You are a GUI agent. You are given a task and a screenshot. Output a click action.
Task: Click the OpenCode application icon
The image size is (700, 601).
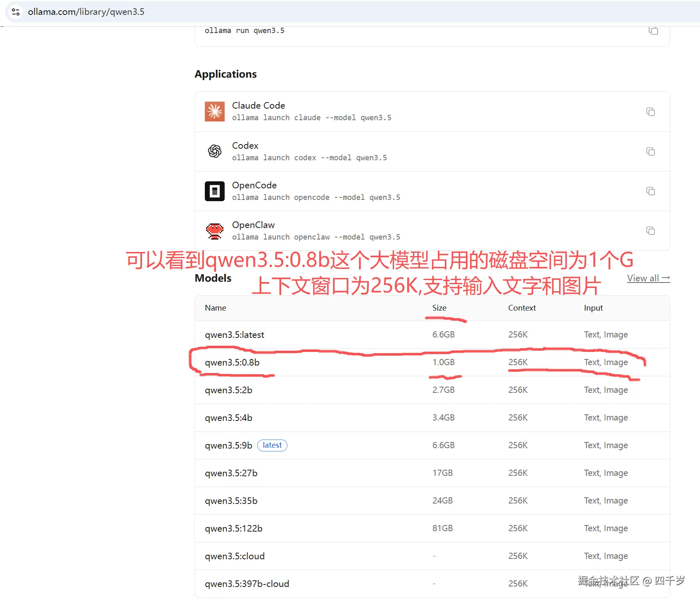click(214, 191)
